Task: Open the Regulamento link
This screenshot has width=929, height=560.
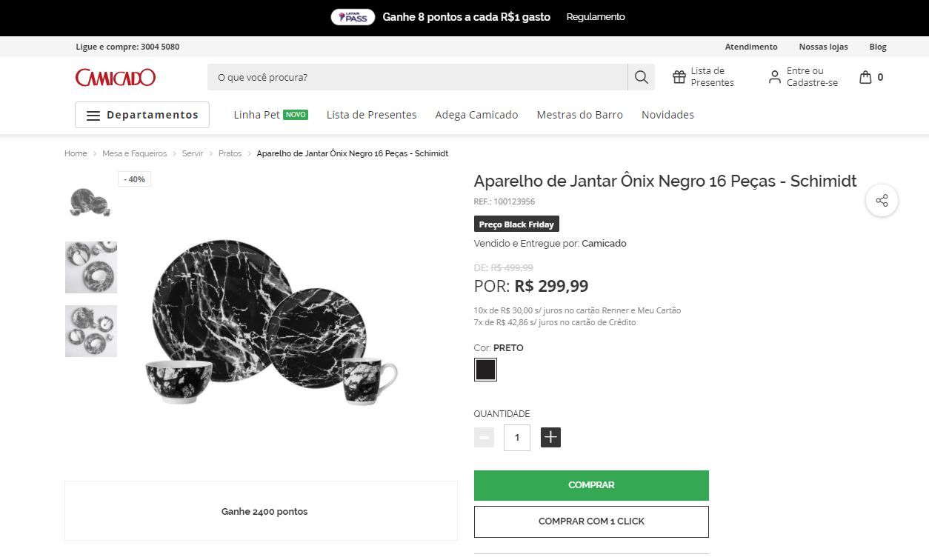Action: pyautogui.click(x=596, y=17)
